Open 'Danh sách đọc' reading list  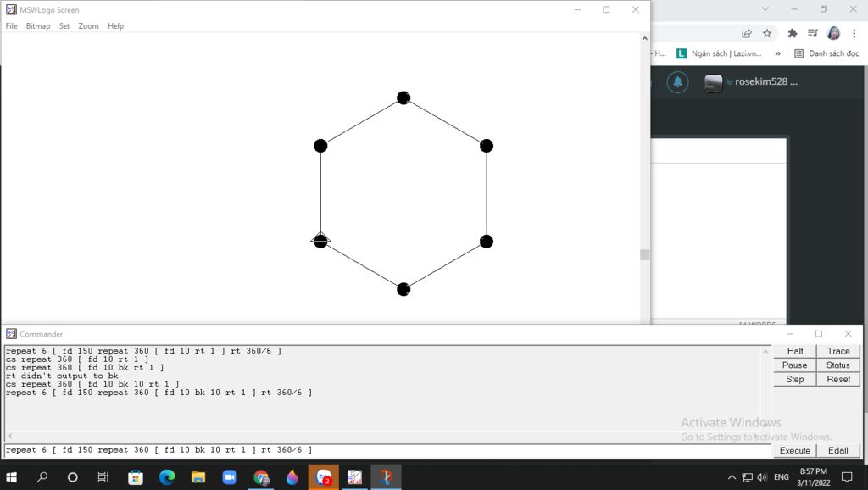point(826,53)
